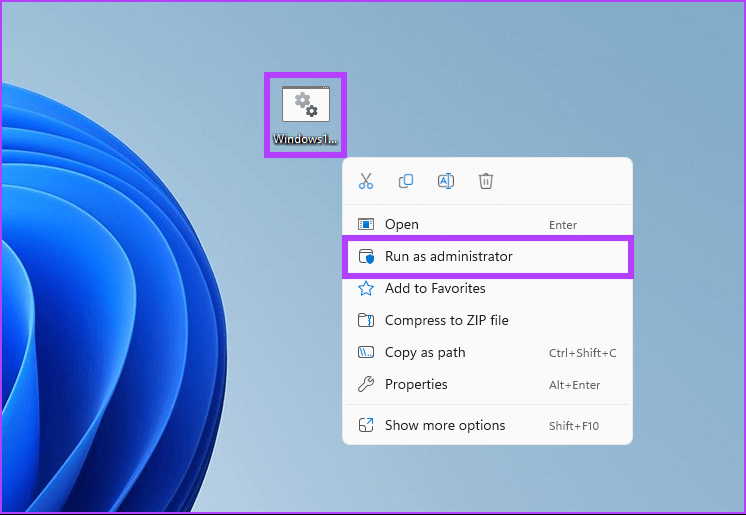The height and width of the screenshot is (515, 746).
Task: Select the Windows1... batch file desktop icon
Action: click(x=305, y=105)
